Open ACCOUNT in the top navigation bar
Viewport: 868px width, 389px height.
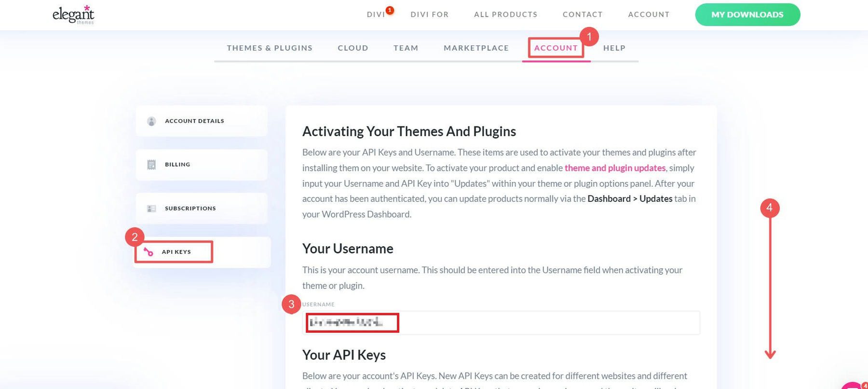[649, 14]
